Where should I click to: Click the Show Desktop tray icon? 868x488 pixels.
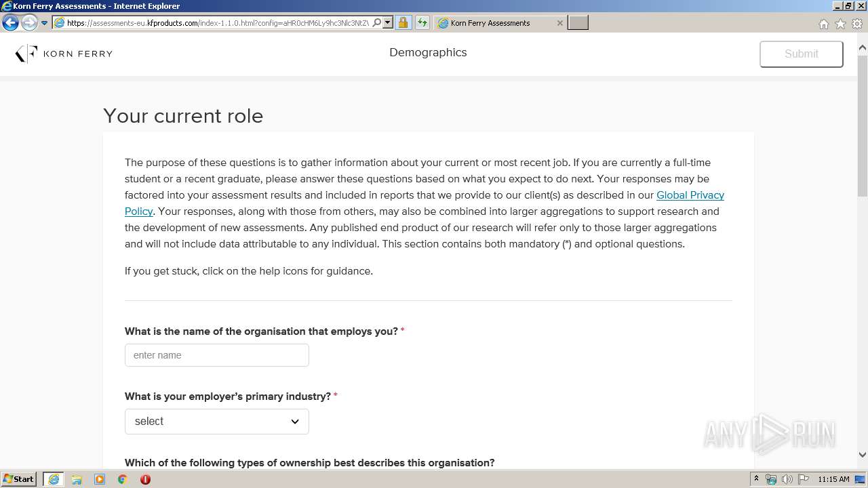[x=860, y=479]
